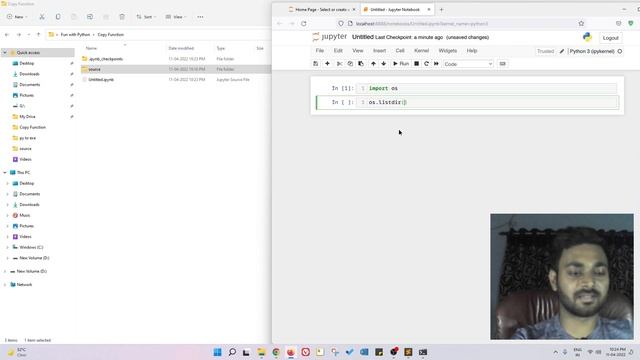The image size is (640, 360).
Task: Go up one folder in File Explorer
Action: coord(38,35)
